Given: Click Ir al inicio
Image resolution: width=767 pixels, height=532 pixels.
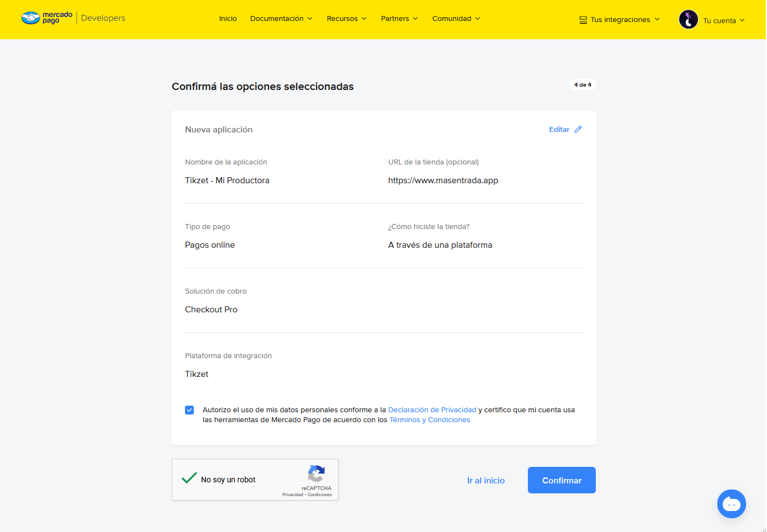Looking at the screenshot, I should (486, 480).
